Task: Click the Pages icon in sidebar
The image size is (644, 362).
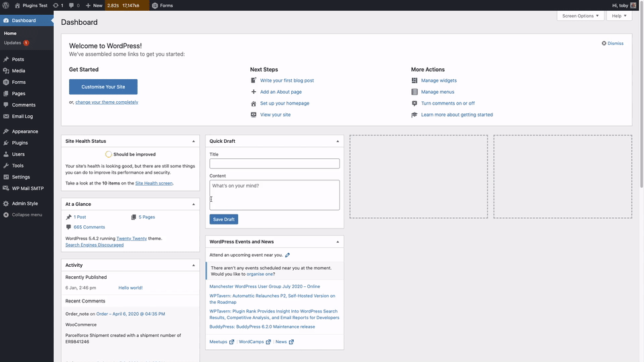Action: [x=6, y=94]
